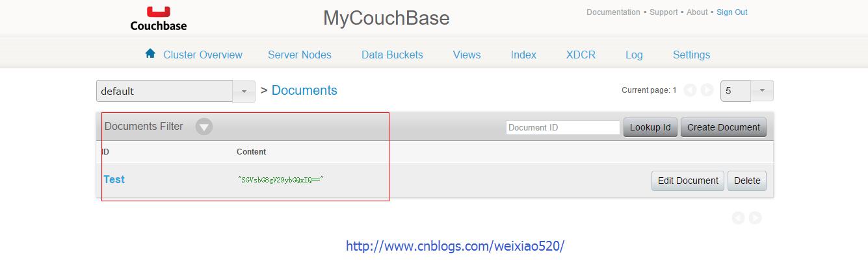Click Create Document button

[724, 127]
